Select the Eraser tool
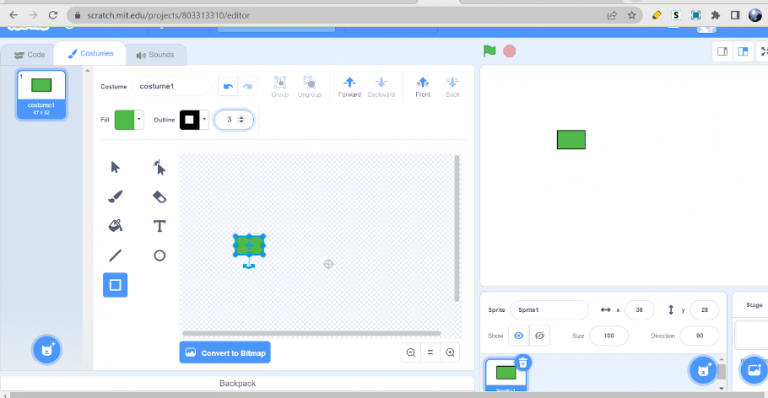This screenshot has height=398, width=768. (159, 197)
